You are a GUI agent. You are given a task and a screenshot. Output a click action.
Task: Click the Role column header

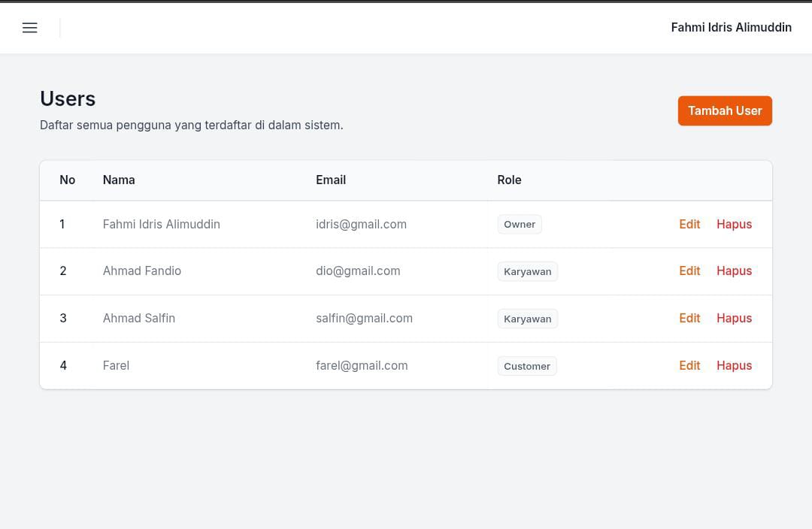pyautogui.click(x=509, y=180)
